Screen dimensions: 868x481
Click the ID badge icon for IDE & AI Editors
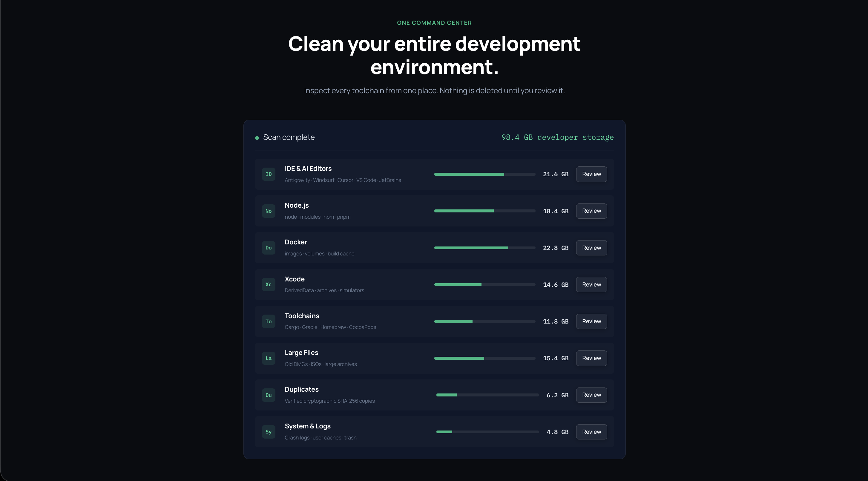[x=269, y=174]
